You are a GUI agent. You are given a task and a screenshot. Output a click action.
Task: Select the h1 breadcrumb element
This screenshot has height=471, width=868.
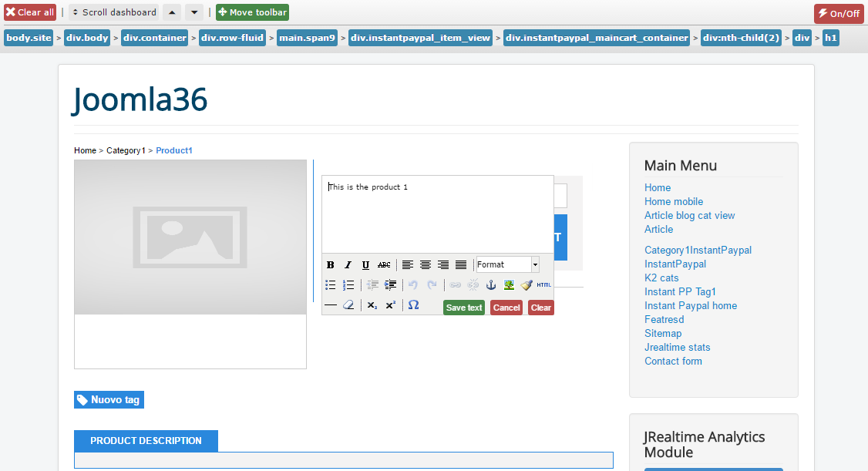click(831, 38)
